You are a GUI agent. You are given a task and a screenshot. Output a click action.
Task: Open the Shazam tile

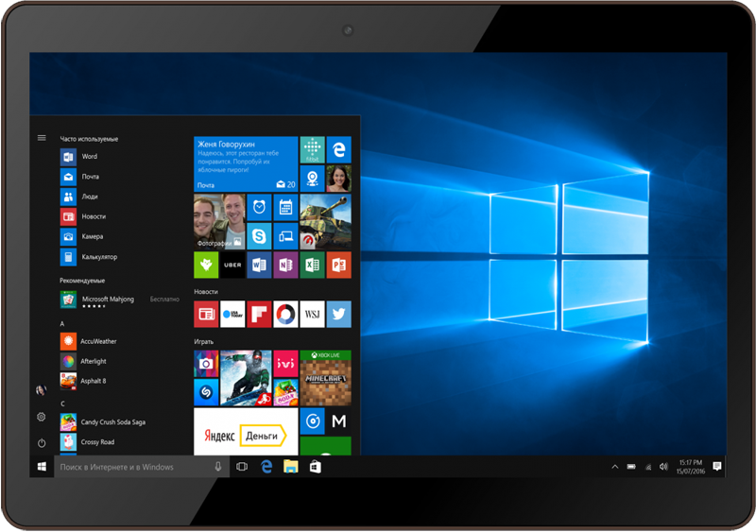click(x=206, y=392)
